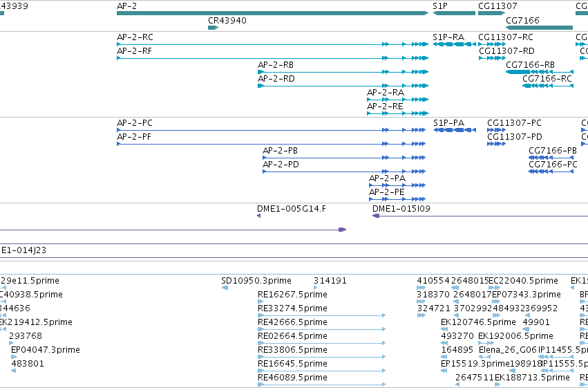Click polypeptide AP-2-PF

coord(134,137)
